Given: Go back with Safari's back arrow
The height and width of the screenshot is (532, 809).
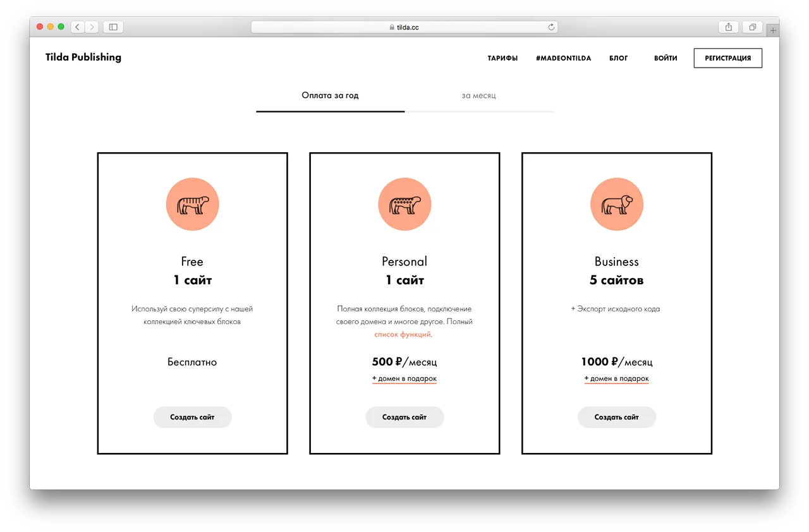Looking at the screenshot, I should coord(78,27).
